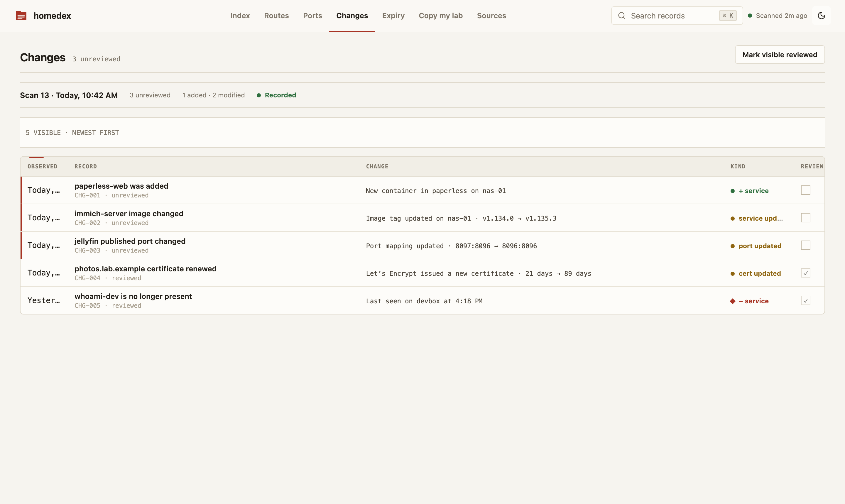Check review box for jellyfin port changed
The image size is (845, 504).
(806, 245)
